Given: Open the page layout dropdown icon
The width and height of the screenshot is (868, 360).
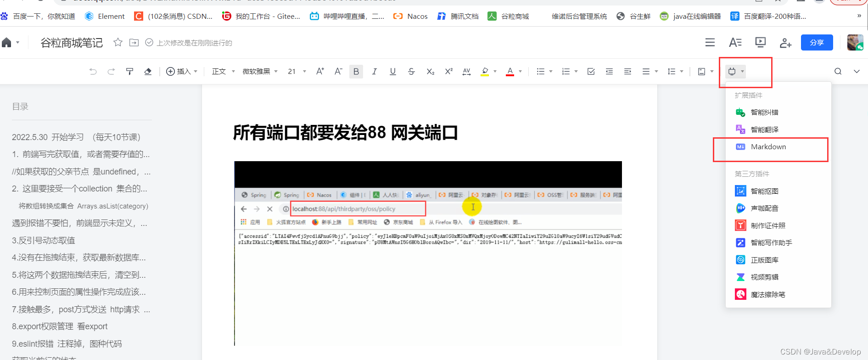Looking at the screenshot, I should click(706, 71).
